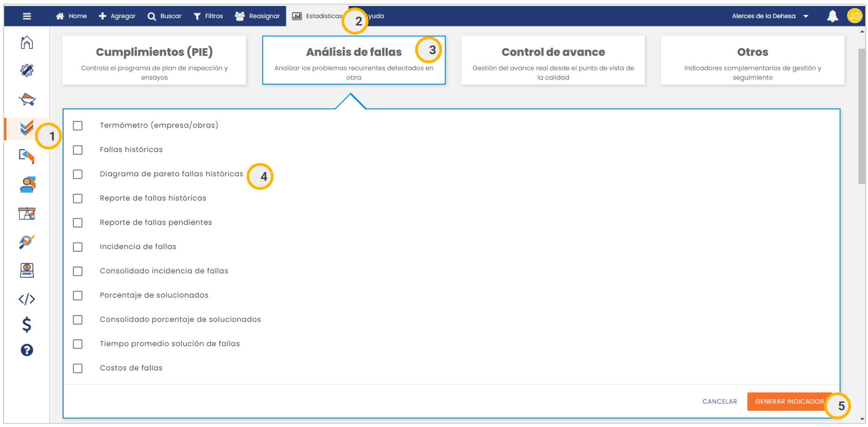The image size is (868, 427).
Task: Open the hamburger menu icon
Action: 27,16
